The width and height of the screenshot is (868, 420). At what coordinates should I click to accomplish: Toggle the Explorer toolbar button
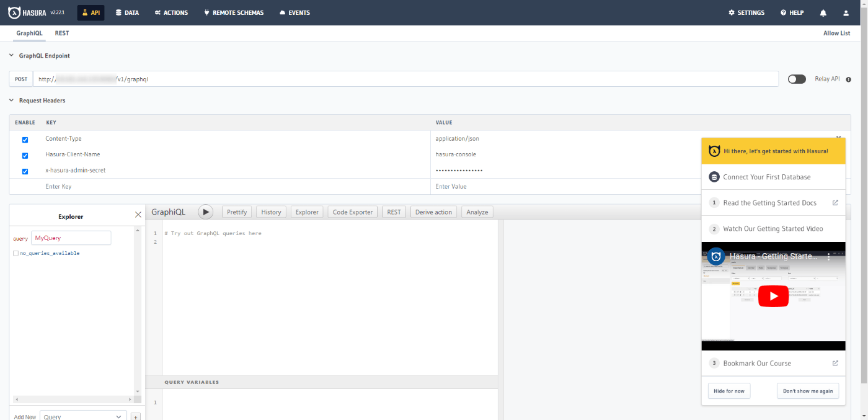coord(307,212)
